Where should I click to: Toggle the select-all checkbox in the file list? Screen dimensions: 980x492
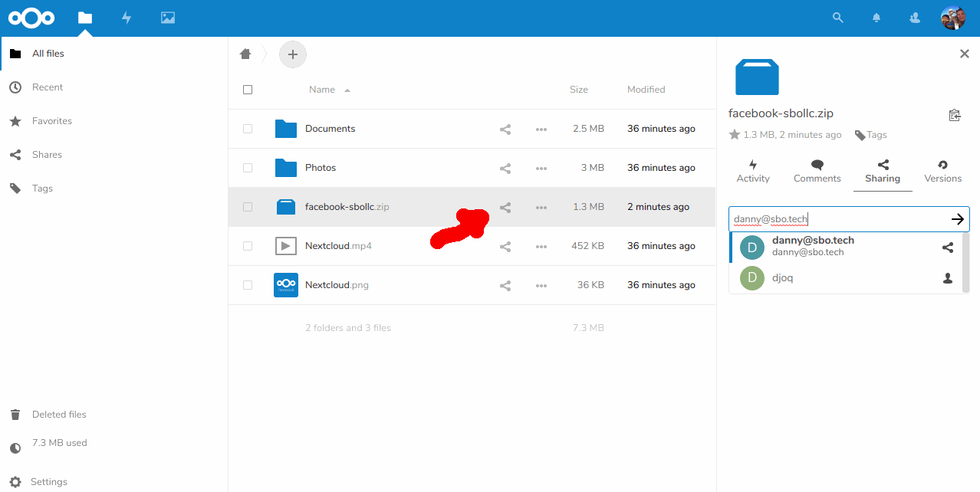[x=248, y=90]
